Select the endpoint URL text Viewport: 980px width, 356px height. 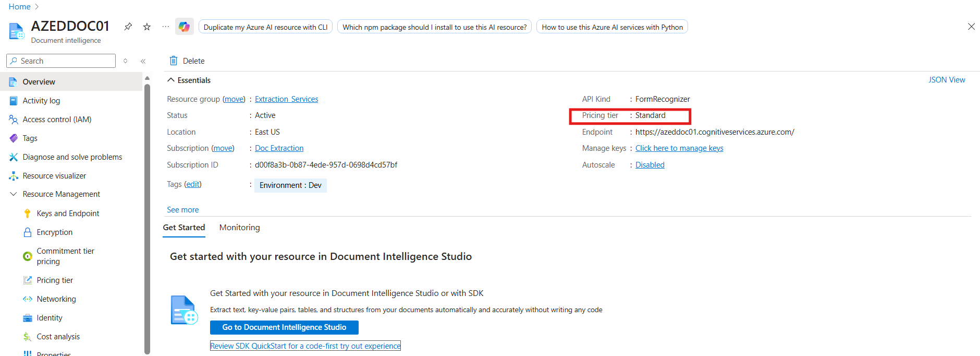click(x=715, y=132)
